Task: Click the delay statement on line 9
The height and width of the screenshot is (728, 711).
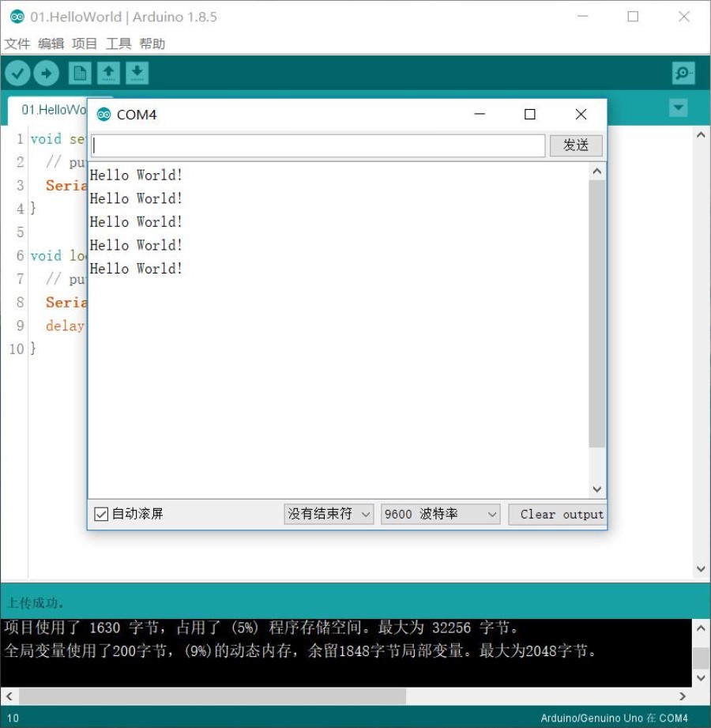Action: click(x=65, y=326)
